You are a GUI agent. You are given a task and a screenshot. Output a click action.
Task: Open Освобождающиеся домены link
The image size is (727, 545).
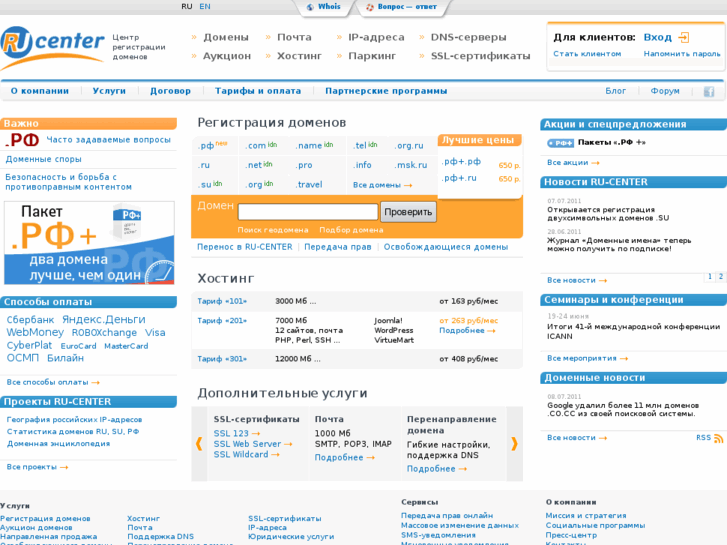[x=446, y=247]
